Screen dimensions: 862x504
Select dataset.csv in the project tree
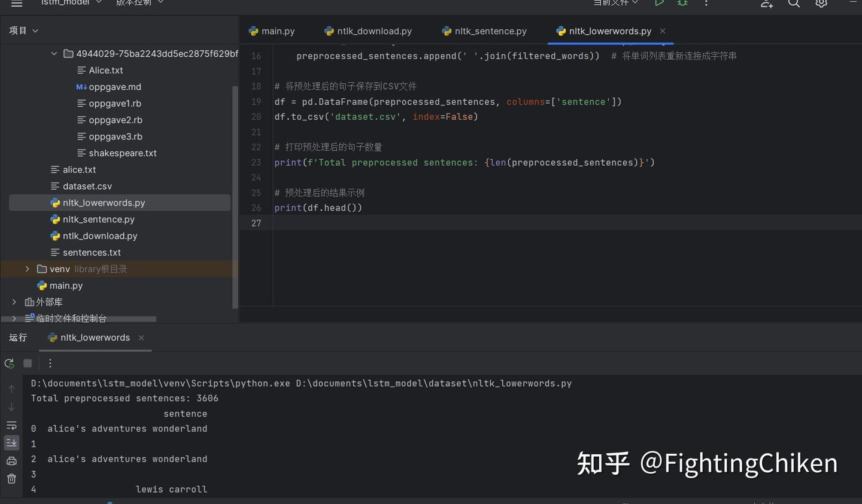(x=87, y=186)
